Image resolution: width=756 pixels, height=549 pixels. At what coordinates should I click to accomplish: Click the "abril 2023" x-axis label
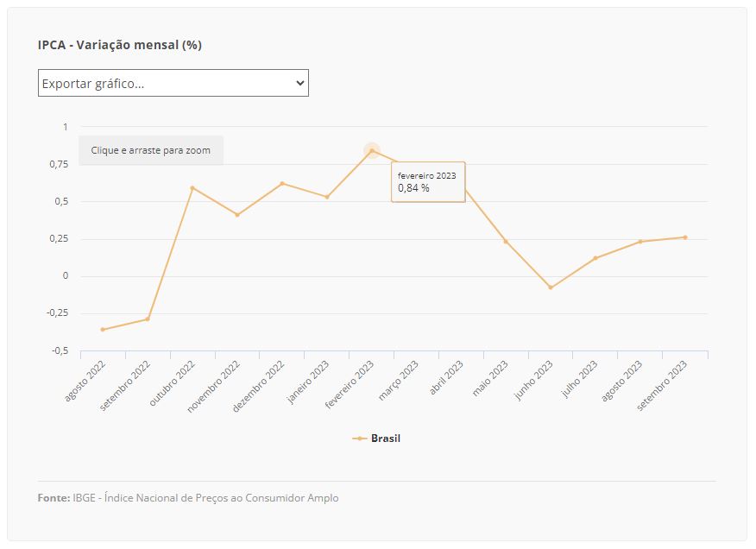(446, 378)
